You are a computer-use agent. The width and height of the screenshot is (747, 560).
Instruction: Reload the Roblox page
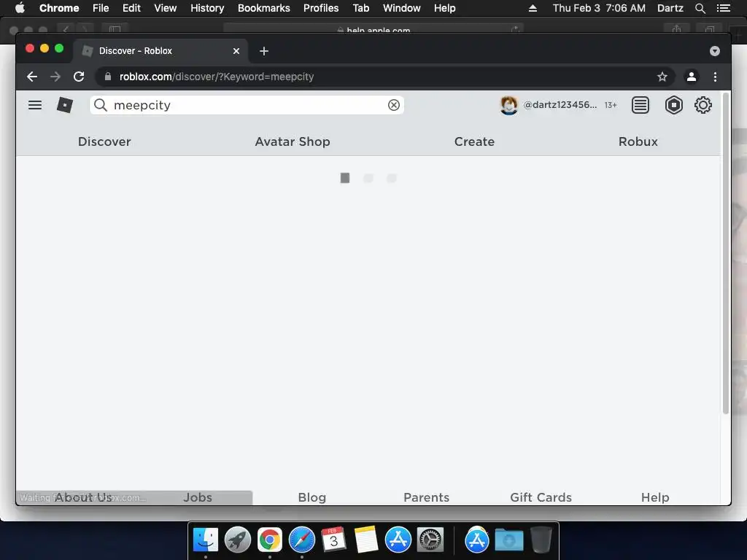[79, 77]
